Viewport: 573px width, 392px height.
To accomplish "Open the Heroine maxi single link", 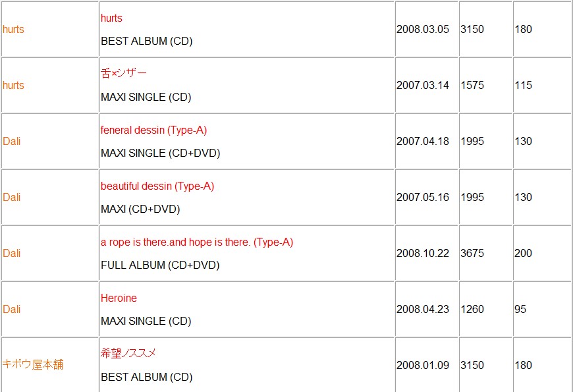I will pyautogui.click(x=119, y=298).
